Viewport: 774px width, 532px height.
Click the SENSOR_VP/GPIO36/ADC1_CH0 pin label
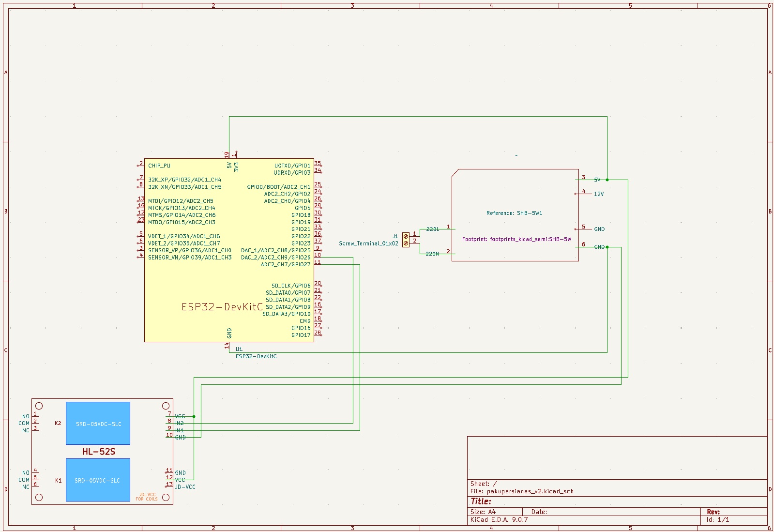click(190, 250)
